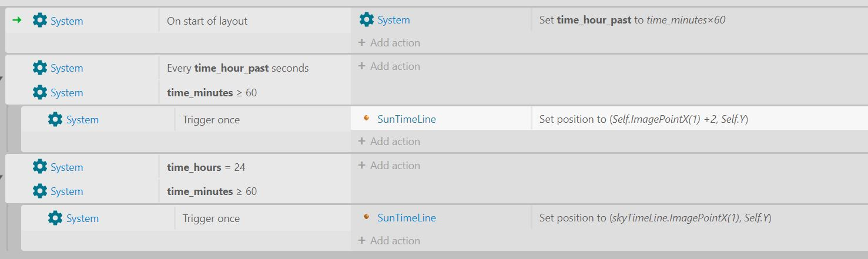Add action below skyTimeLine position action

(389, 241)
